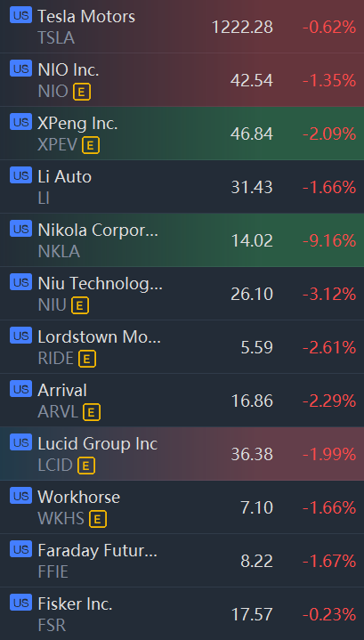Click Fisker's -0.23% change

coord(329,615)
